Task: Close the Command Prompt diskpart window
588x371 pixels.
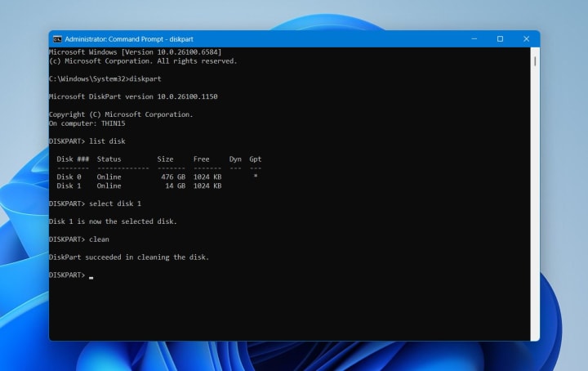Action: pyautogui.click(x=526, y=39)
